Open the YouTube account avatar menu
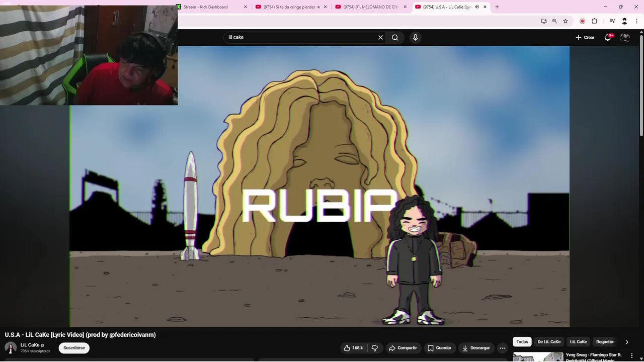 tap(625, 37)
